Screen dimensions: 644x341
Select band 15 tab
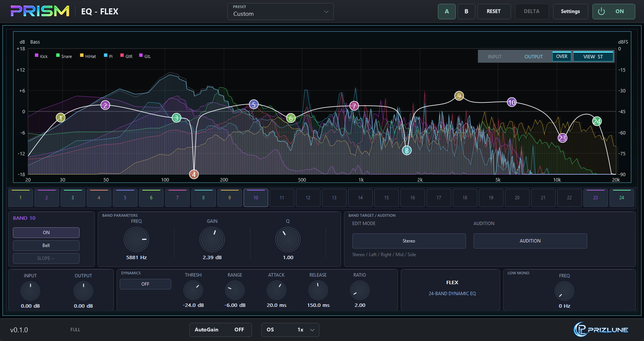tap(386, 198)
